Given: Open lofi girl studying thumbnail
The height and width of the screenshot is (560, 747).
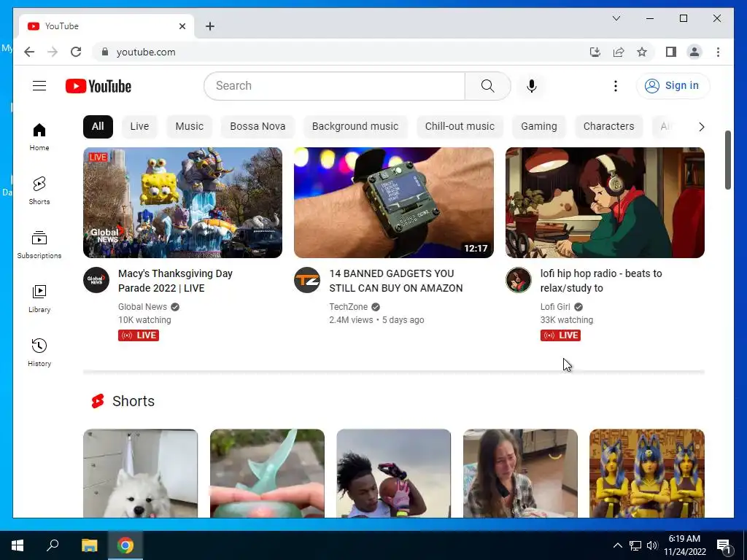Looking at the screenshot, I should (x=605, y=203).
